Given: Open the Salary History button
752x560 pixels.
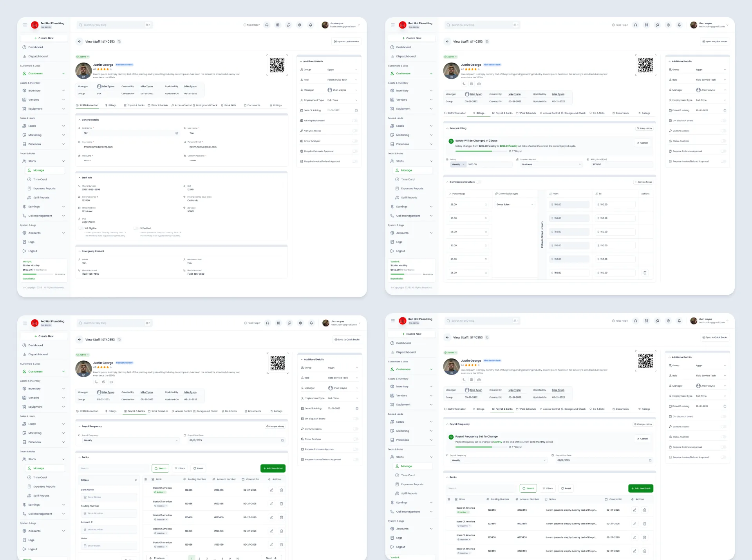Looking at the screenshot, I should [x=644, y=128].
